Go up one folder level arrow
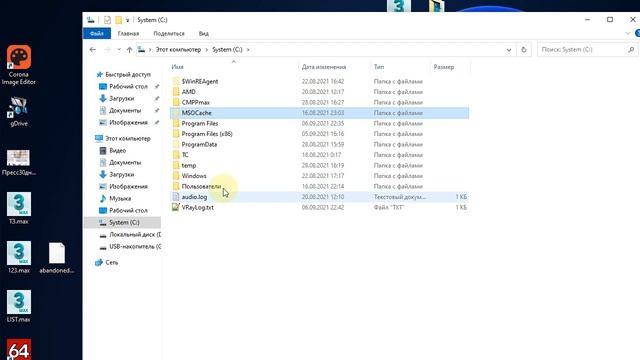This screenshot has height=360, width=640. tap(129, 49)
